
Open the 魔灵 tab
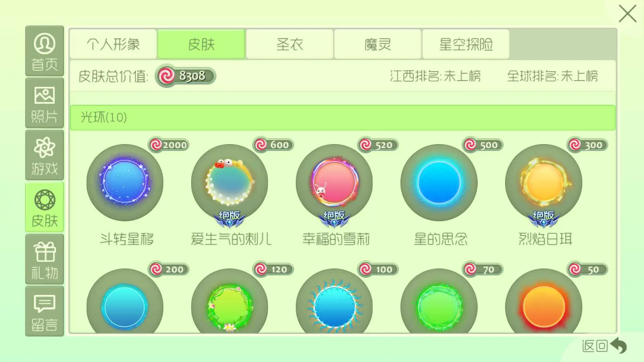[378, 44]
